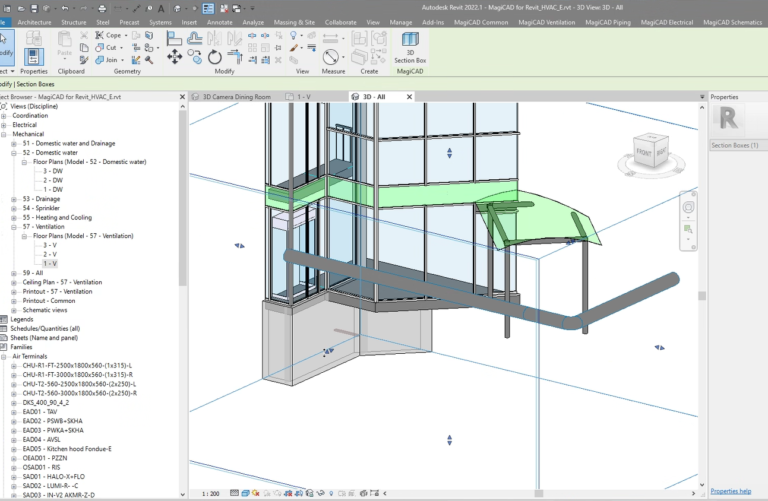Click the ViewCube in the 3D view
768x501 pixels.
pos(650,151)
